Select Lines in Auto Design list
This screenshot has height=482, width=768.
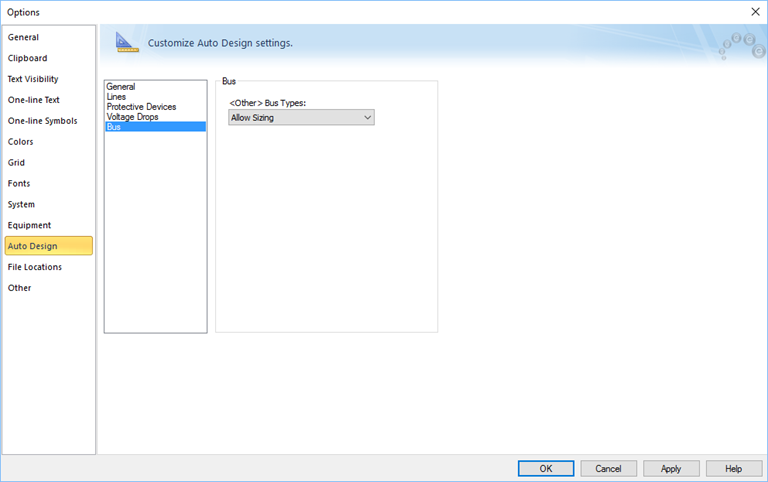116,97
